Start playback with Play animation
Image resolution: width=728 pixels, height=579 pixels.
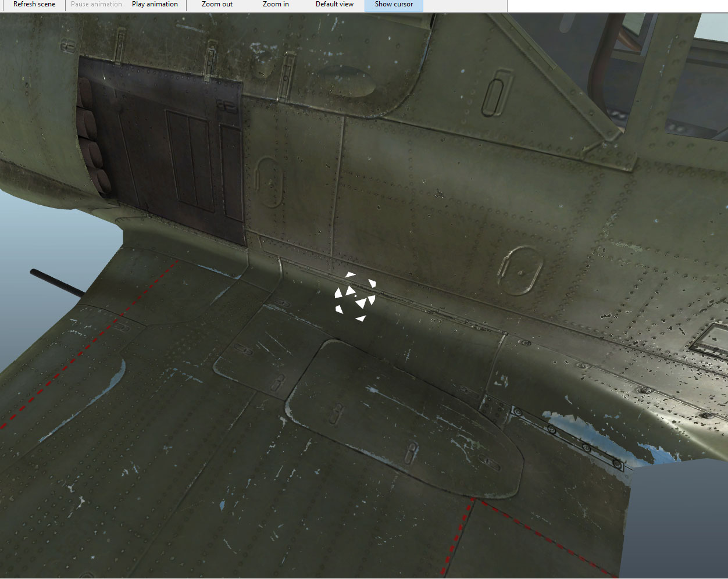coord(155,5)
